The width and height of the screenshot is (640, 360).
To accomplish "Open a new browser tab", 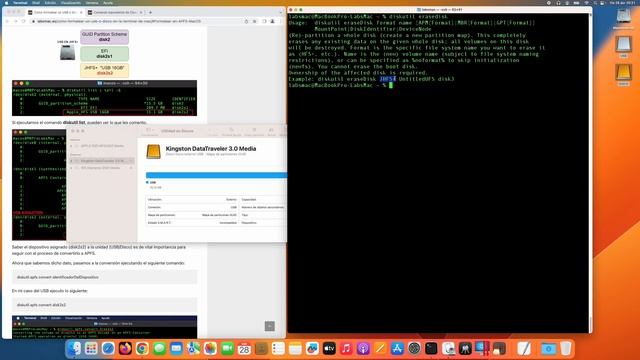I will click(150, 12).
